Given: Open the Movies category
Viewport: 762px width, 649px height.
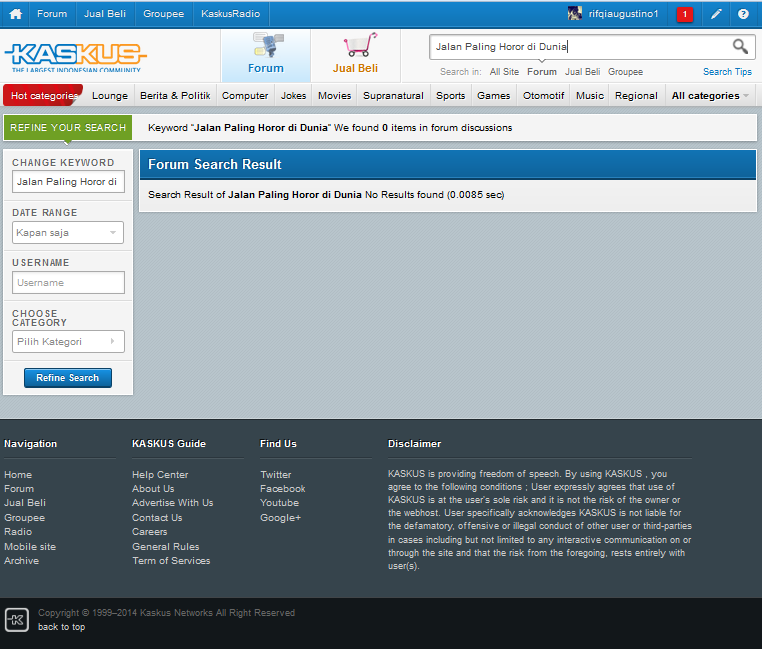Looking at the screenshot, I should 334,96.
